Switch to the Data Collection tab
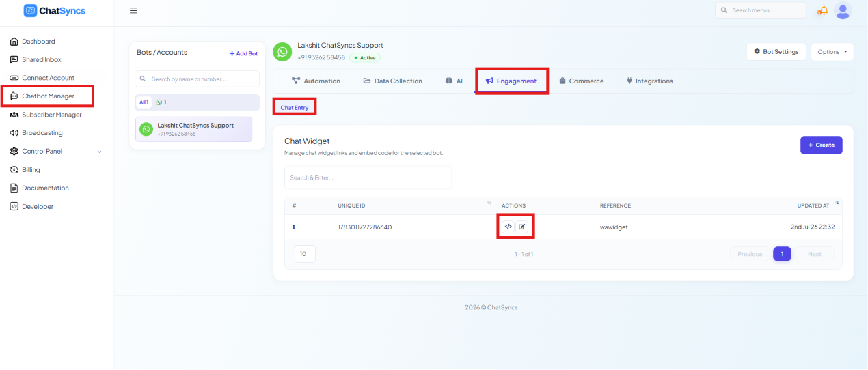The height and width of the screenshot is (370, 868). click(392, 81)
